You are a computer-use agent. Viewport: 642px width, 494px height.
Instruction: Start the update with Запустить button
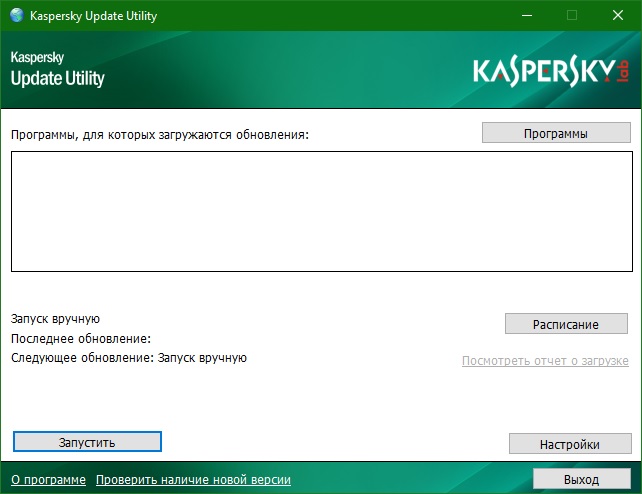tap(87, 442)
